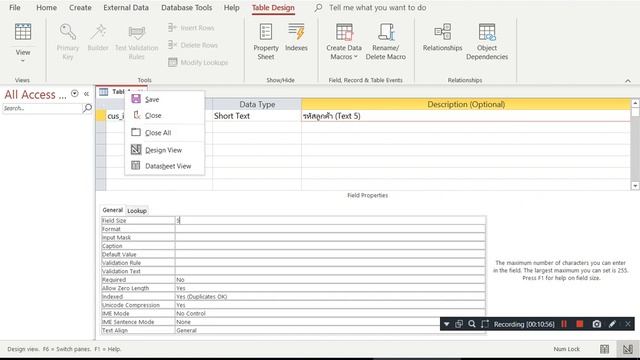Choose Save from context menu

point(164,99)
